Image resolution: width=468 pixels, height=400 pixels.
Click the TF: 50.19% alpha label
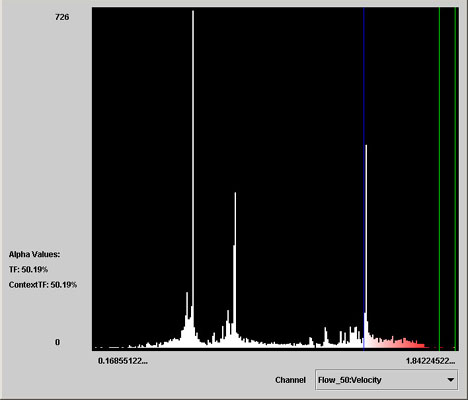tap(28, 270)
